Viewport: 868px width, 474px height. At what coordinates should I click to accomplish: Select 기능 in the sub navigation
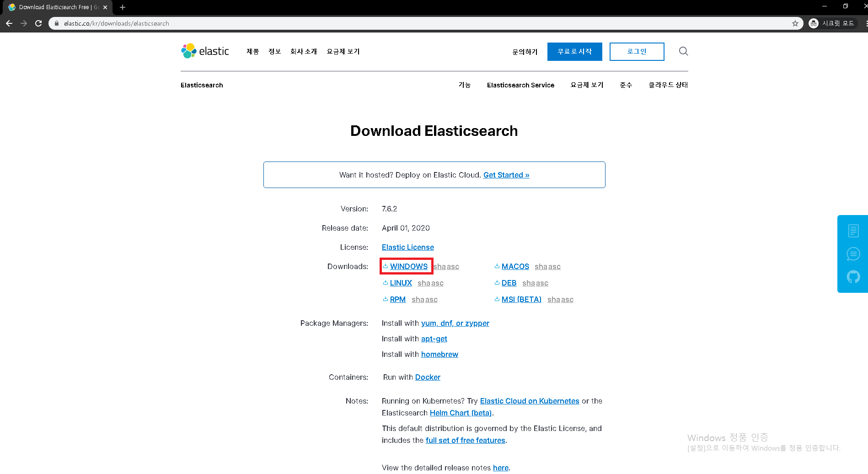click(x=465, y=85)
